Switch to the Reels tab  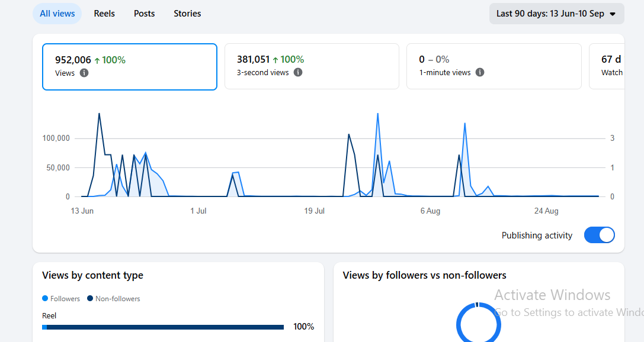(x=104, y=14)
